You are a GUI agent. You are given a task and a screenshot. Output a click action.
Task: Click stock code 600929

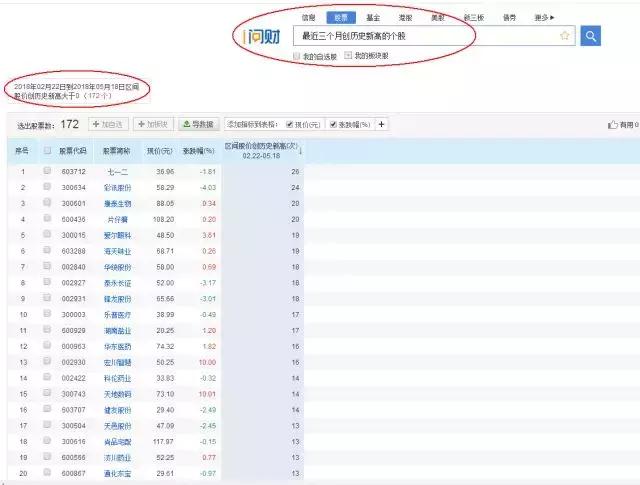[73, 331]
